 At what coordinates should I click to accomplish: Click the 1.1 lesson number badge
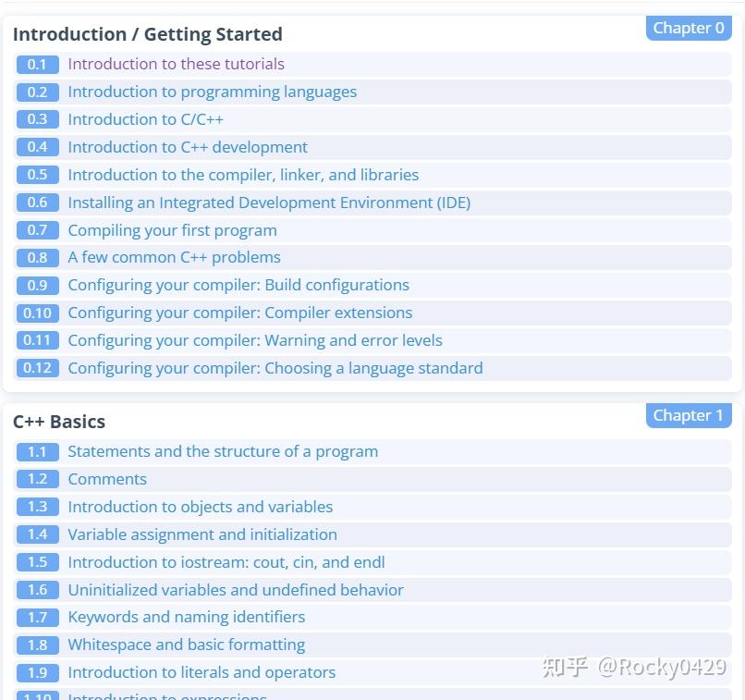point(37,452)
